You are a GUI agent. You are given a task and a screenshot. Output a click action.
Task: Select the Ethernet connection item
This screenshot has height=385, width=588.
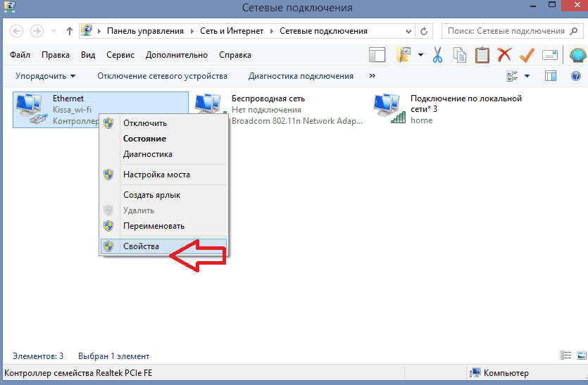point(101,110)
